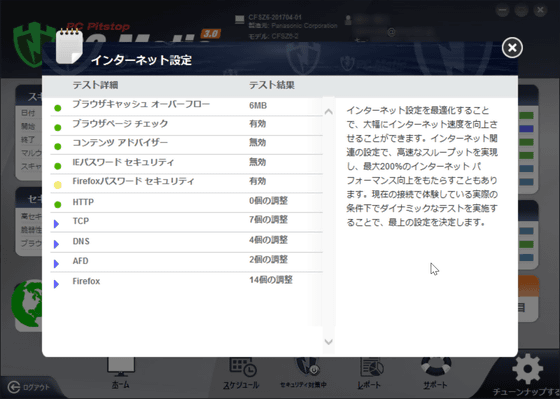Open スケジュール in the main window
This screenshot has width=560, height=399.
coord(241,373)
